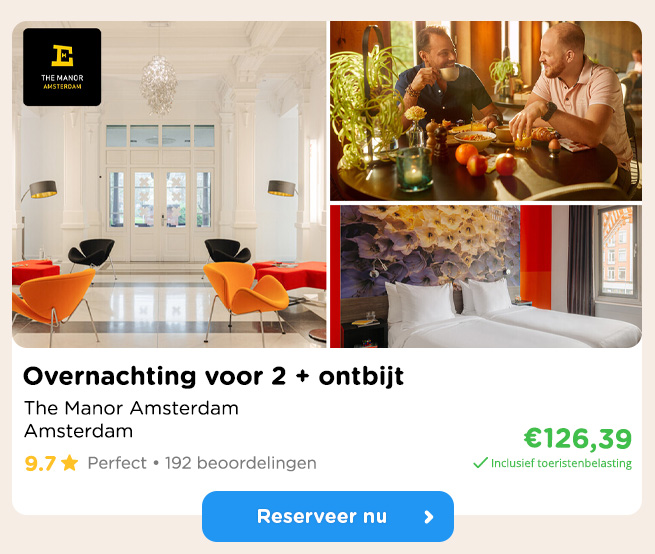Open the breakfast table photo
This screenshot has width=655, height=554.
[x=486, y=111]
